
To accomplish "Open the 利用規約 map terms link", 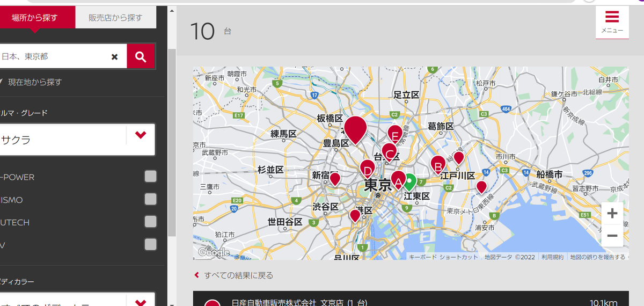I will 552,257.
